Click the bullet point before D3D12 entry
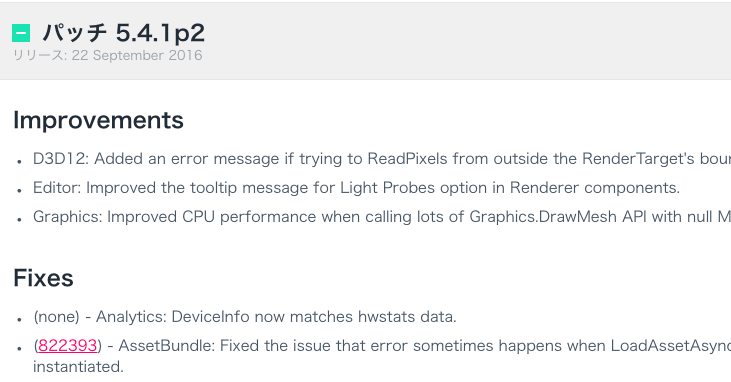 click(19, 161)
